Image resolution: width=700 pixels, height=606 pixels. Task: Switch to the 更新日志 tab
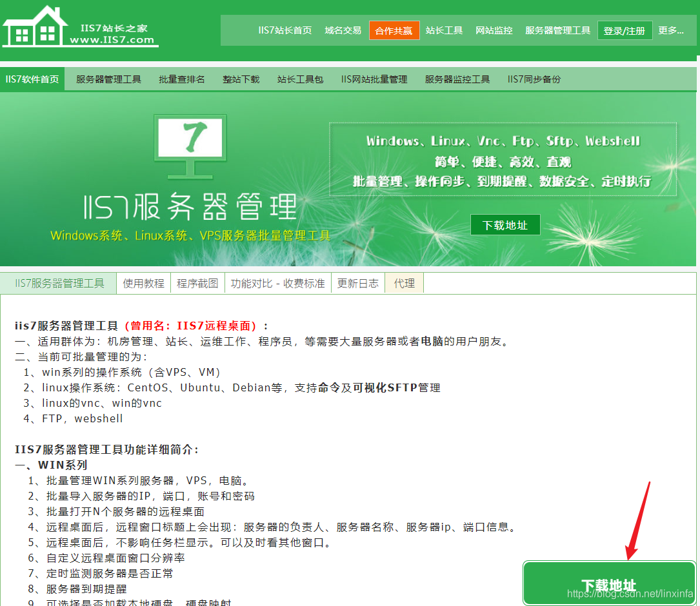click(358, 284)
